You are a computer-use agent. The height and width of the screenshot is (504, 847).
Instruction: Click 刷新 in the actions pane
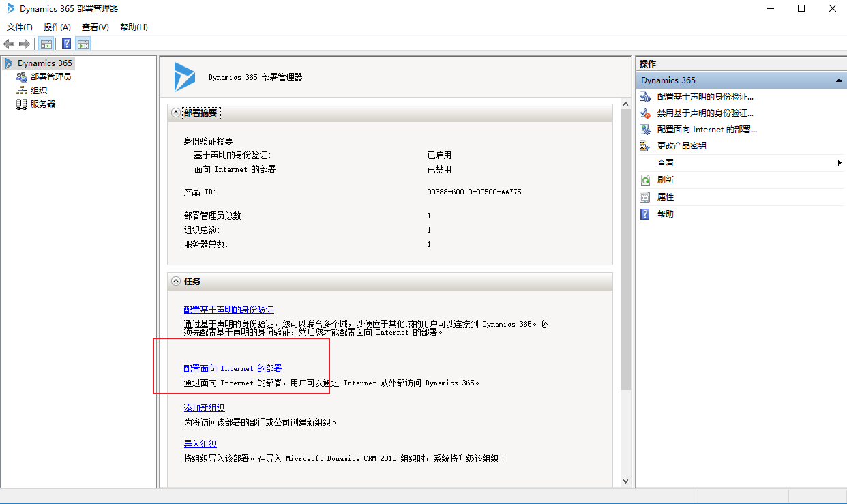click(x=665, y=180)
